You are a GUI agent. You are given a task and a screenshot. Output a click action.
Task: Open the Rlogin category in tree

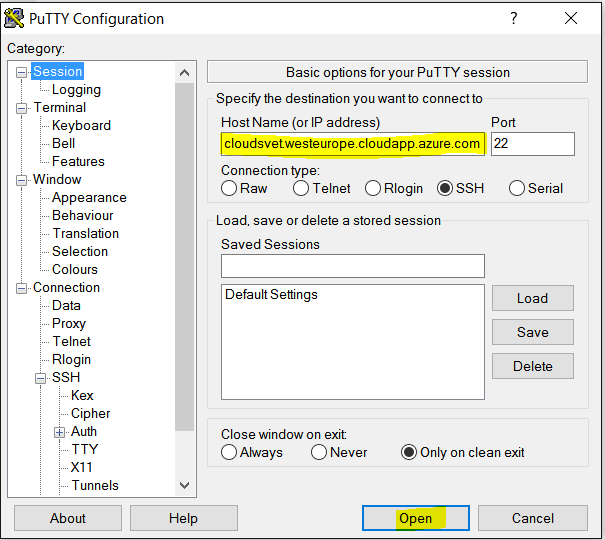71,359
